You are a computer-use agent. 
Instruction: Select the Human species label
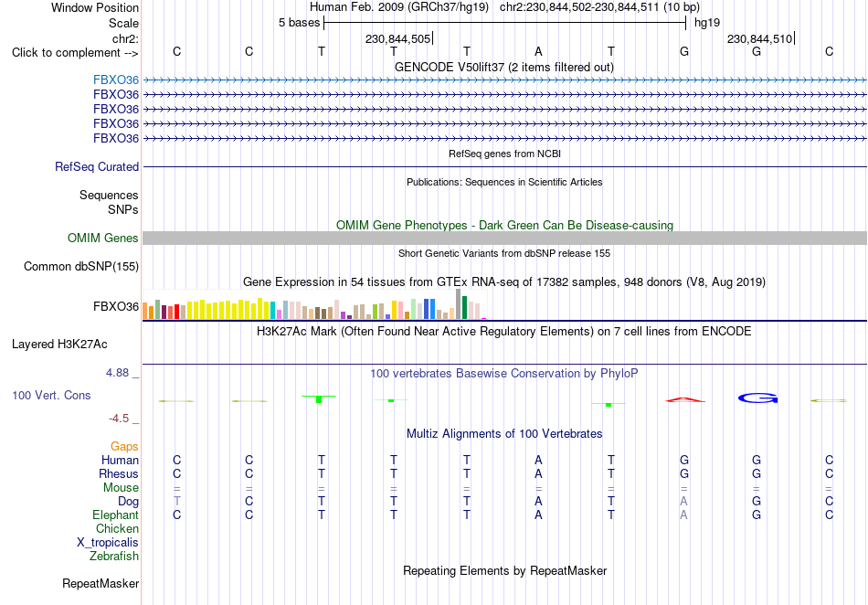point(120,460)
